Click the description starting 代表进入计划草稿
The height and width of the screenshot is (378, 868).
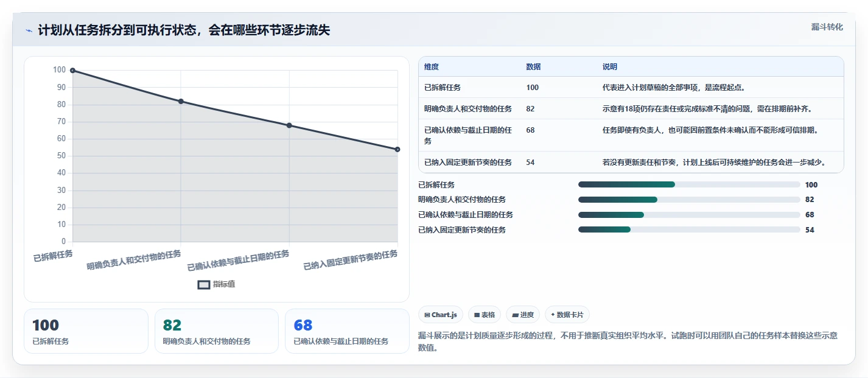coord(674,87)
